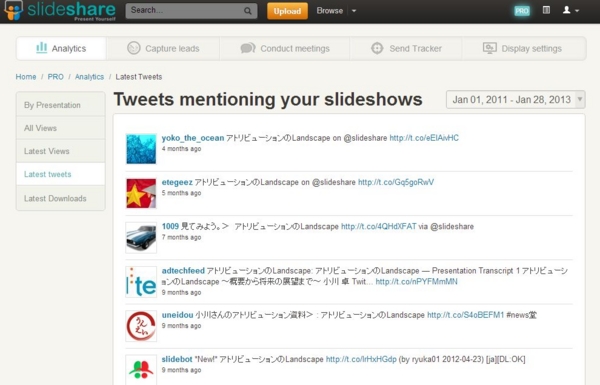Open All Views sidebar item

tap(60, 128)
